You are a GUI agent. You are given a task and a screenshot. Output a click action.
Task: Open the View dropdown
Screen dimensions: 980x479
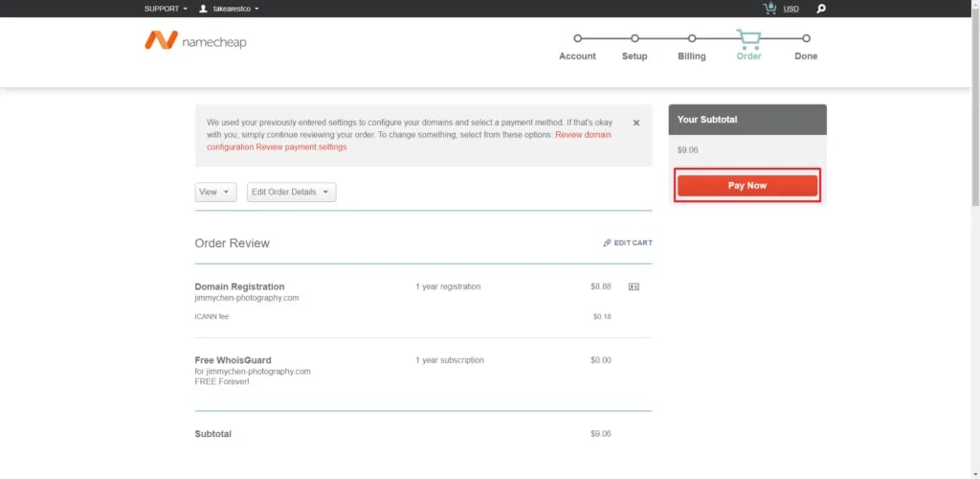click(x=215, y=192)
